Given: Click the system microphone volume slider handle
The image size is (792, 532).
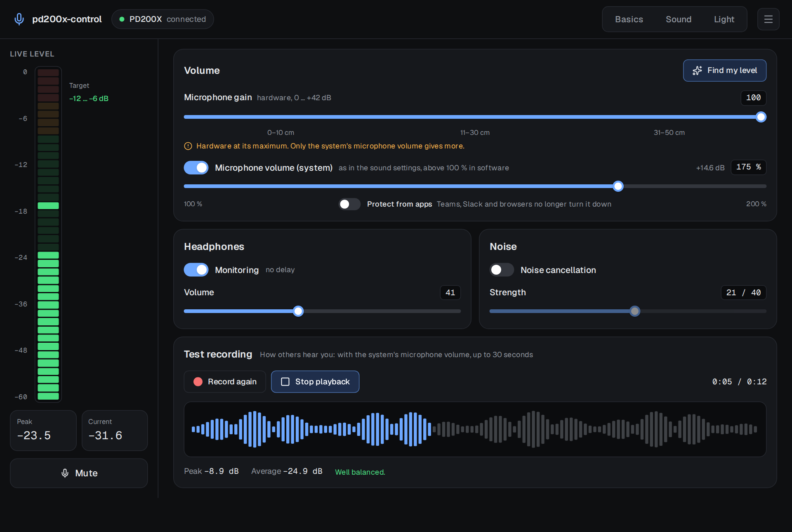Looking at the screenshot, I should click(618, 186).
